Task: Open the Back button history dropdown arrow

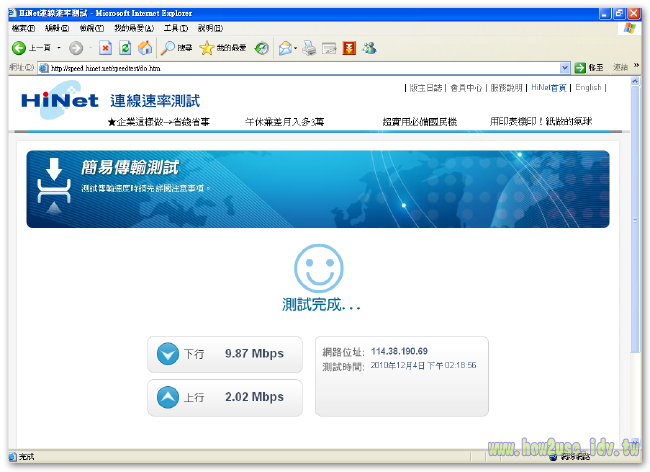Action: pyautogui.click(x=59, y=48)
